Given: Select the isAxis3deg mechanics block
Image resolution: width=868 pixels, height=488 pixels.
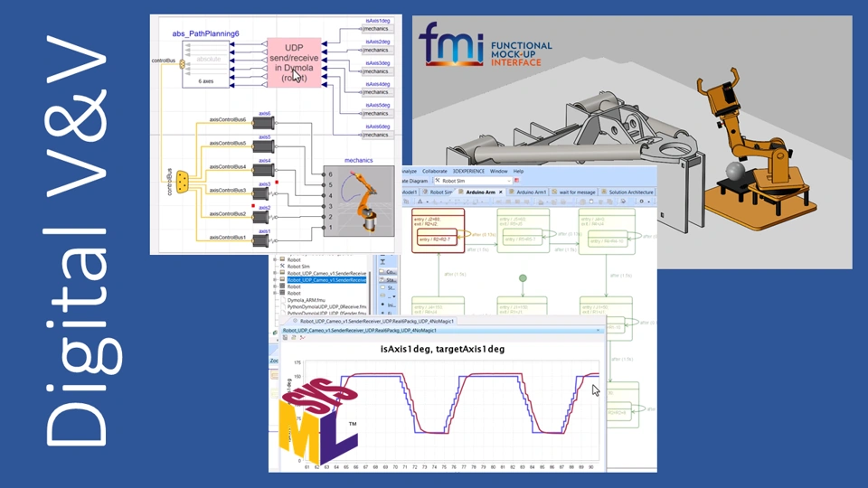Looking at the screenshot, I should pyautogui.click(x=377, y=71).
